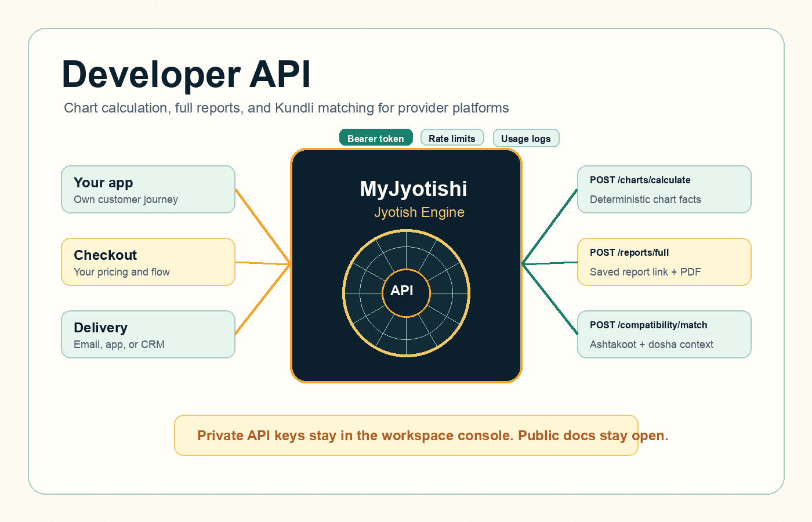
Task: Click the 'Own customer journey' text
Action: [x=126, y=200]
